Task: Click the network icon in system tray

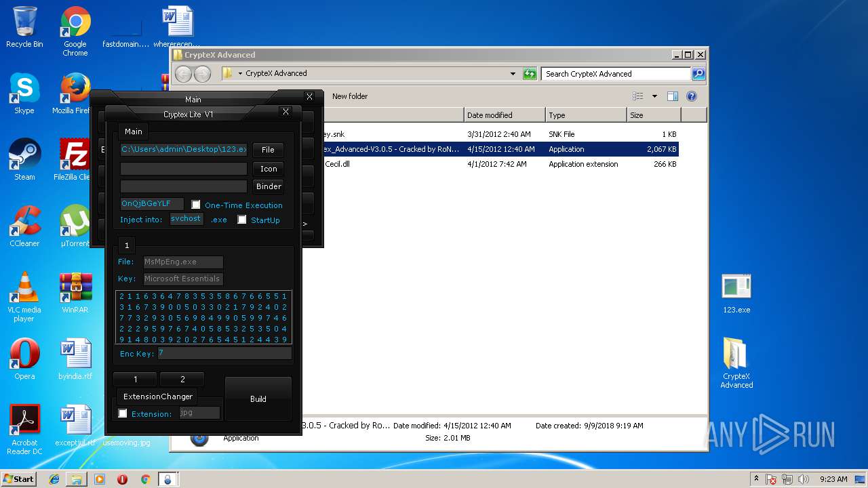Action: [787, 479]
